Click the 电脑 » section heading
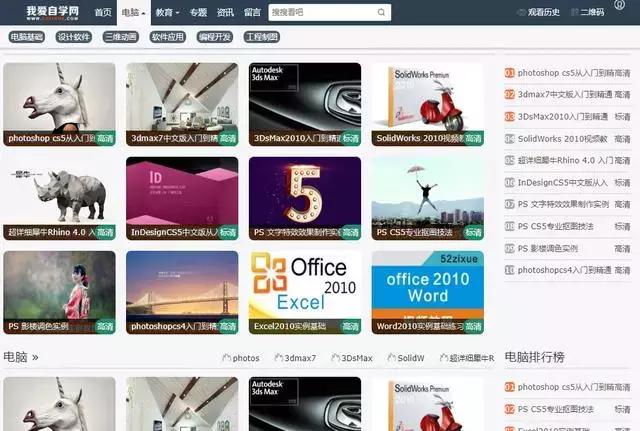 pyautogui.click(x=21, y=357)
